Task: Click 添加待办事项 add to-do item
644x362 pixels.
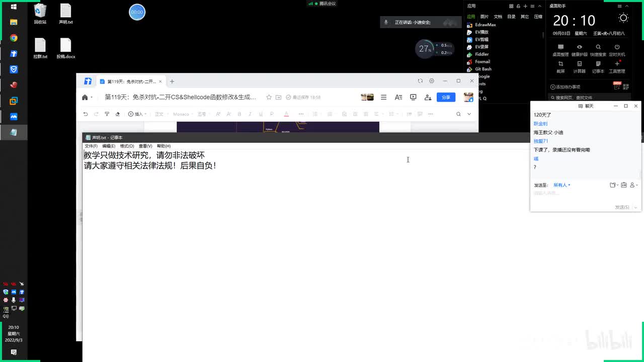Action: coord(566,87)
